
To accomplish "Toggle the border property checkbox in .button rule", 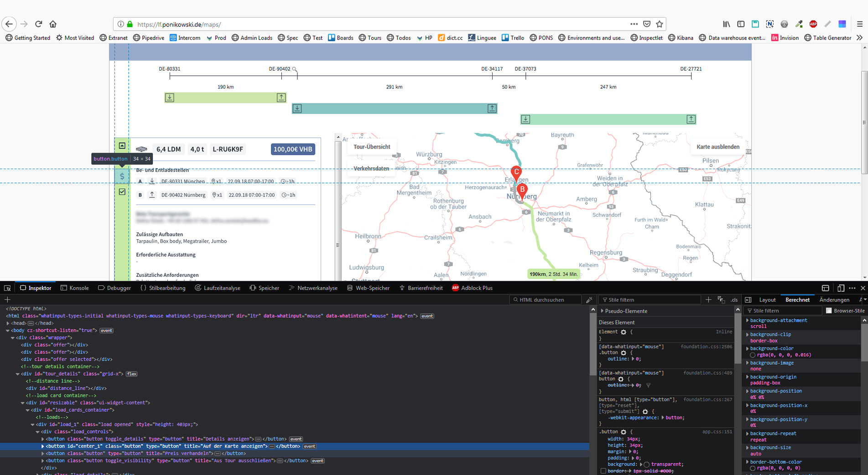I will 603,471.
